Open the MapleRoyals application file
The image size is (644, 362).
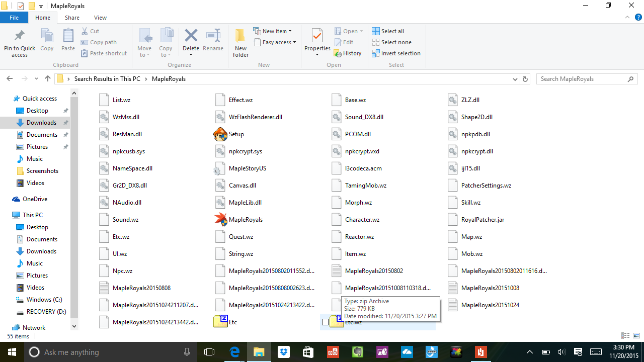point(245,220)
